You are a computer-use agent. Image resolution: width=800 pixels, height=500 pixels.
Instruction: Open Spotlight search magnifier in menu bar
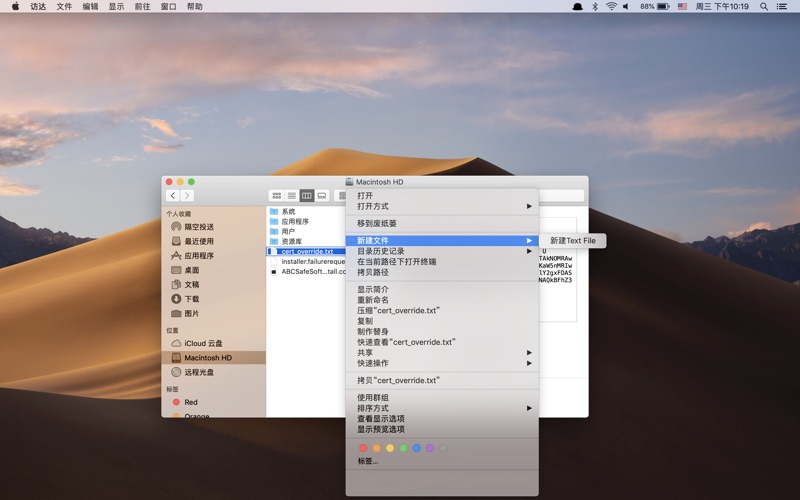coord(764,6)
